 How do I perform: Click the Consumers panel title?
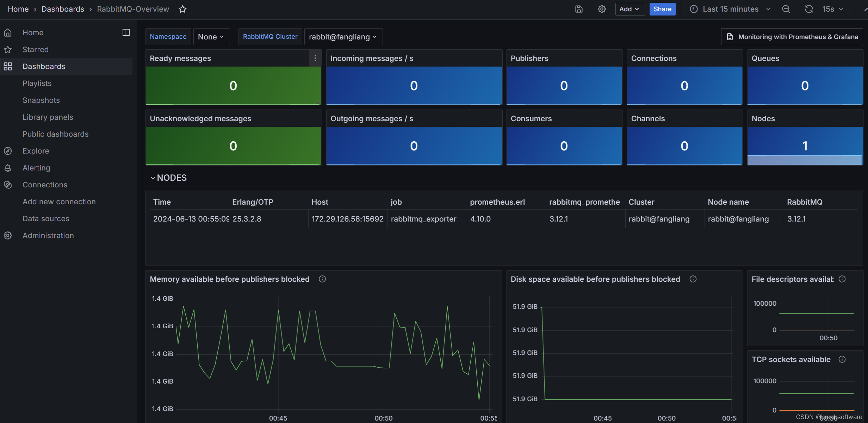pyautogui.click(x=531, y=119)
